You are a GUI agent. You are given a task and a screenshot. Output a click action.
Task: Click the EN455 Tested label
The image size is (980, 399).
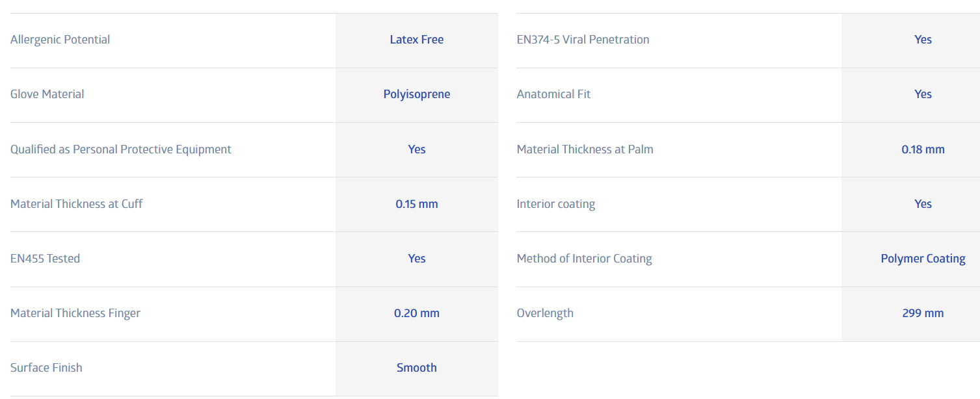[x=45, y=259]
